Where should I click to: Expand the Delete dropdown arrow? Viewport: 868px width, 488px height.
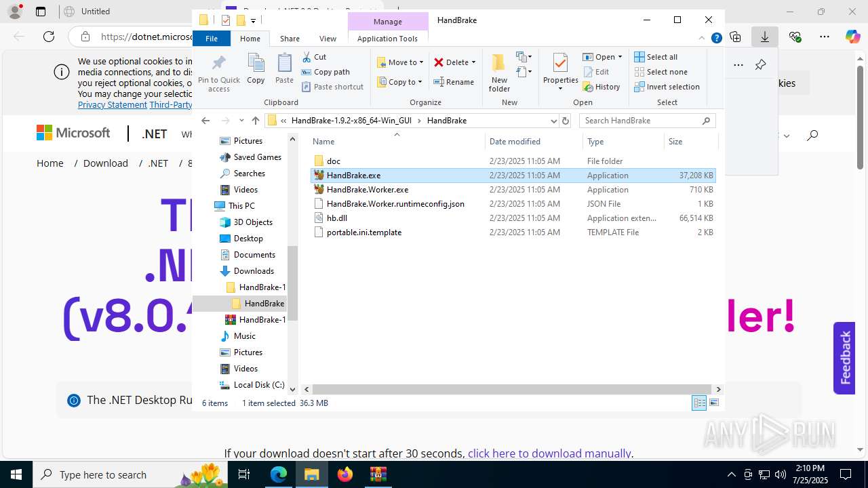coord(473,62)
